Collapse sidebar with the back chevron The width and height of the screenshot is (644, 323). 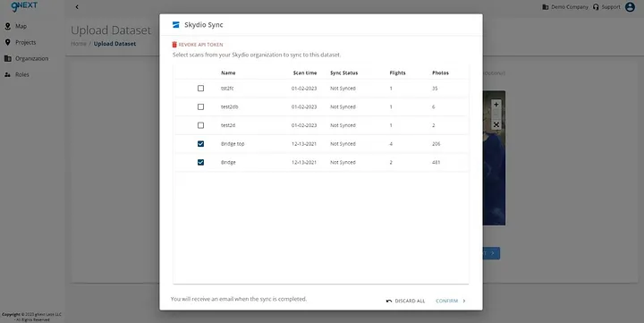pyautogui.click(x=77, y=7)
